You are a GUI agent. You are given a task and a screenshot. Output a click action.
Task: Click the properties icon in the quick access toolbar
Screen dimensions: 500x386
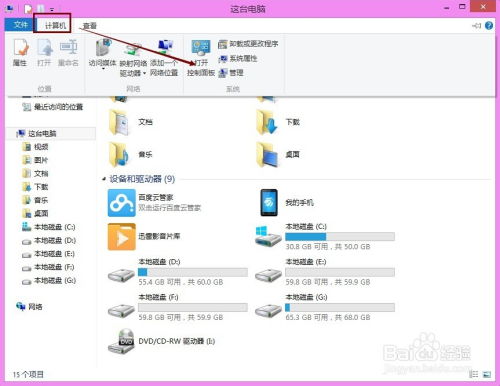[x=29, y=9]
